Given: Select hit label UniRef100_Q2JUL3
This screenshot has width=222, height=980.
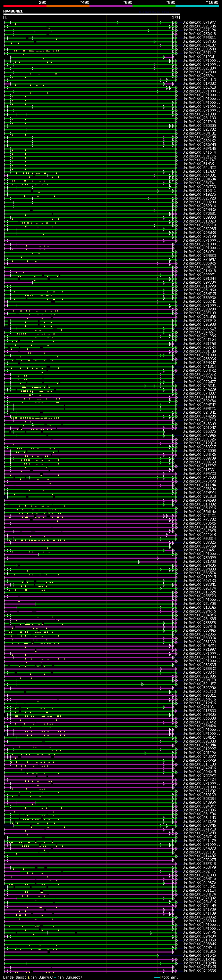Looking at the screenshot, I should tap(199, 80).
